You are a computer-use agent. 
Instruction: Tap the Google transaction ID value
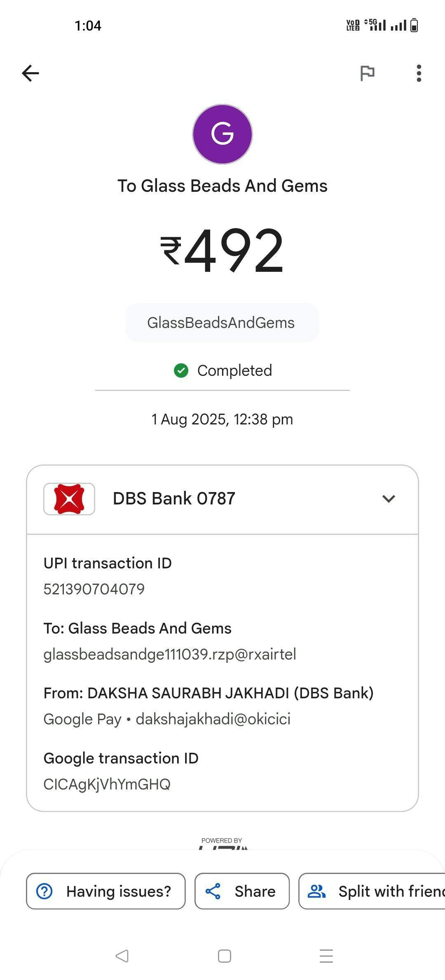point(107,784)
